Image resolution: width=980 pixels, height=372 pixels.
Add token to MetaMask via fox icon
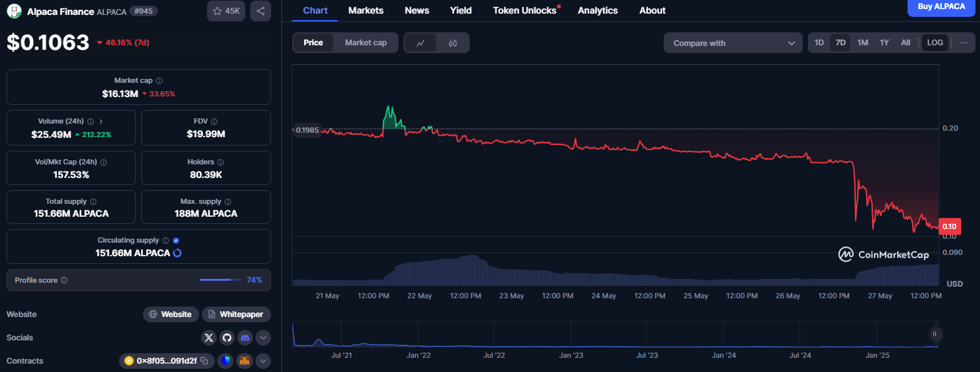244,361
